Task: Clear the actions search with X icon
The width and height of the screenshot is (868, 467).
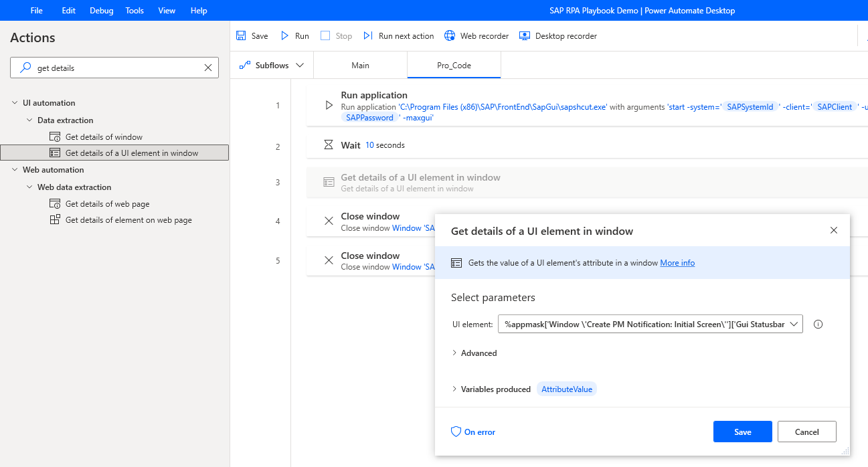Action: (207, 68)
